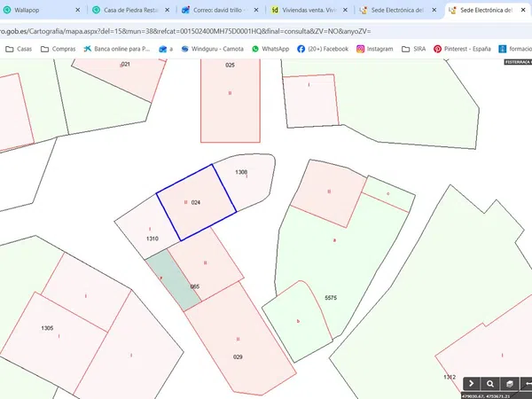
Task: Select the highlighted parcel 024
Action: click(196, 202)
